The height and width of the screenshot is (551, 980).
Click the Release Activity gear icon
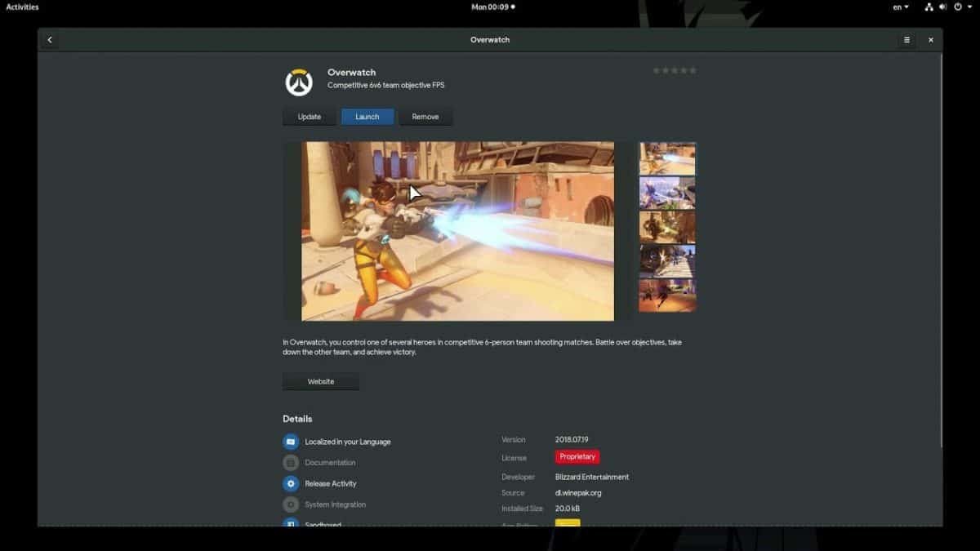click(x=291, y=483)
